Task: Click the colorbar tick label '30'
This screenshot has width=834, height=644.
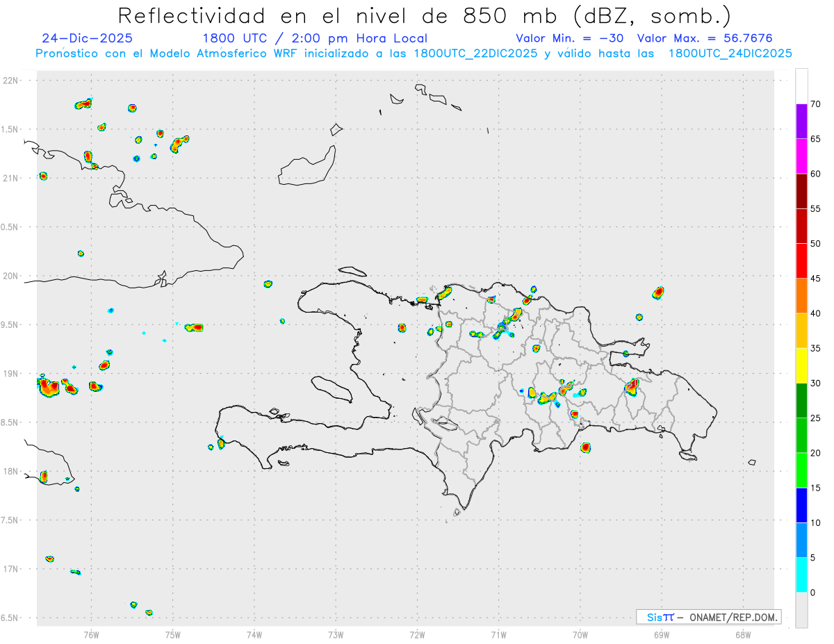Action: pos(816,383)
